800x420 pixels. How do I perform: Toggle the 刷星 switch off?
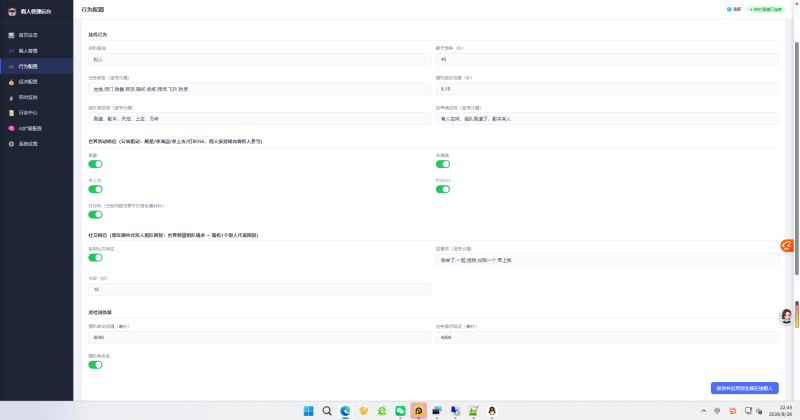pyautogui.click(x=95, y=164)
